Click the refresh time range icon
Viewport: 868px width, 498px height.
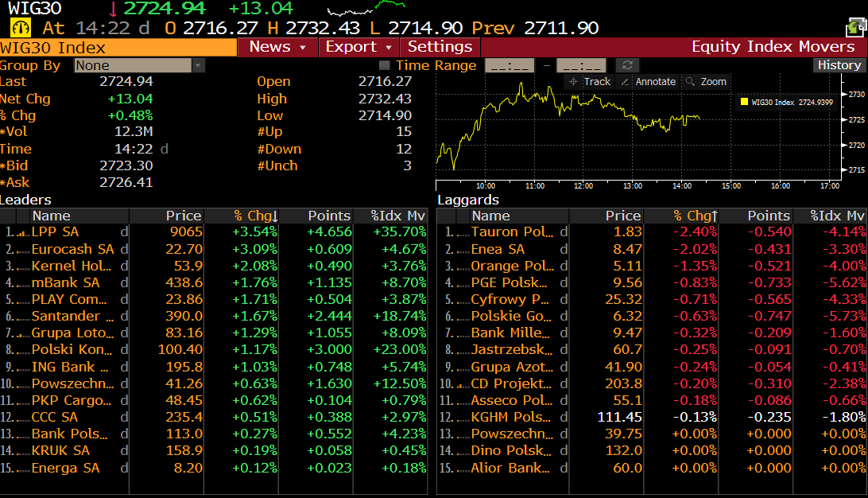[627, 65]
